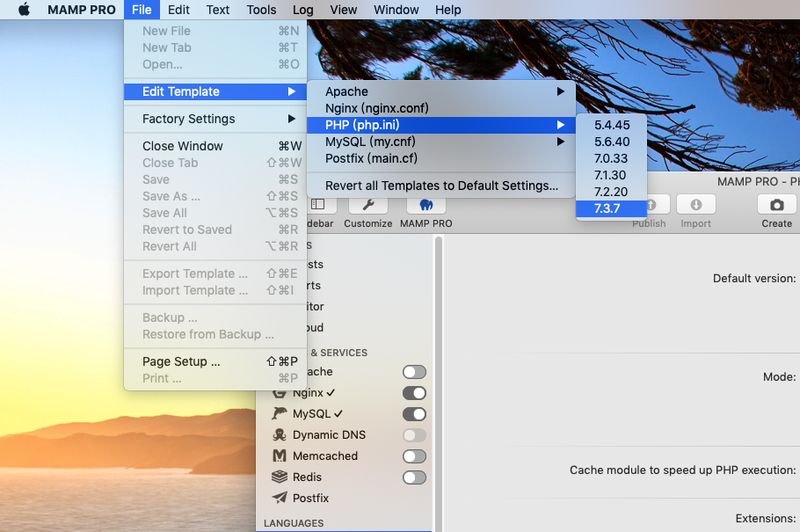Open the Window menu

(396, 10)
